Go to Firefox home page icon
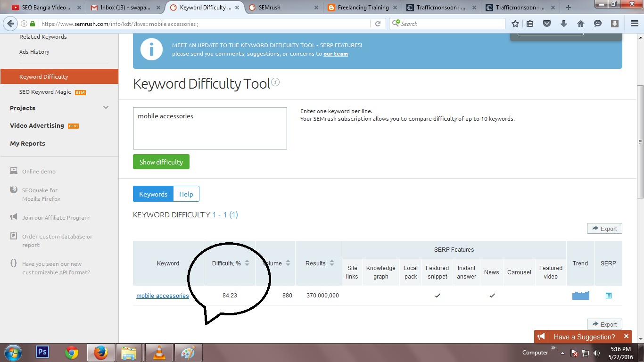 pyautogui.click(x=581, y=24)
